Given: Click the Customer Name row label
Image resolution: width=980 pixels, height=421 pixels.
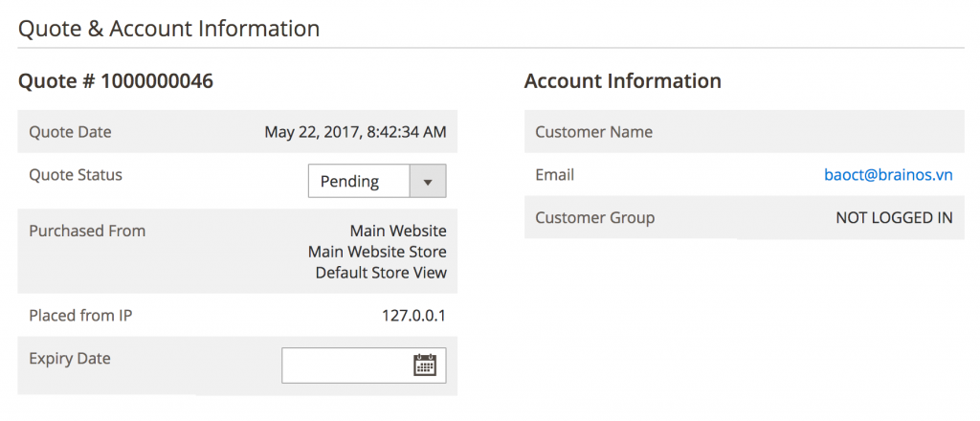Looking at the screenshot, I should pyautogui.click(x=593, y=132).
